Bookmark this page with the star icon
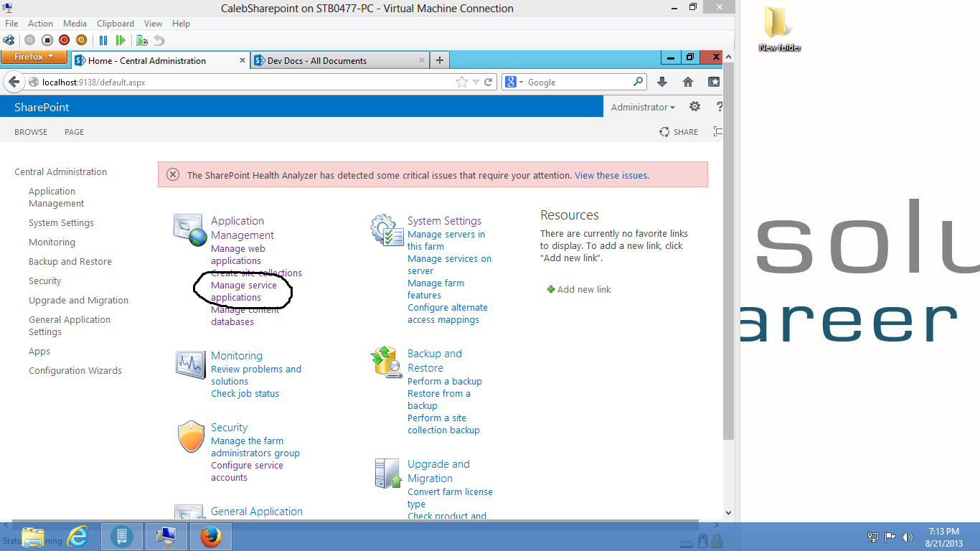980x551 pixels. pos(462,83)
